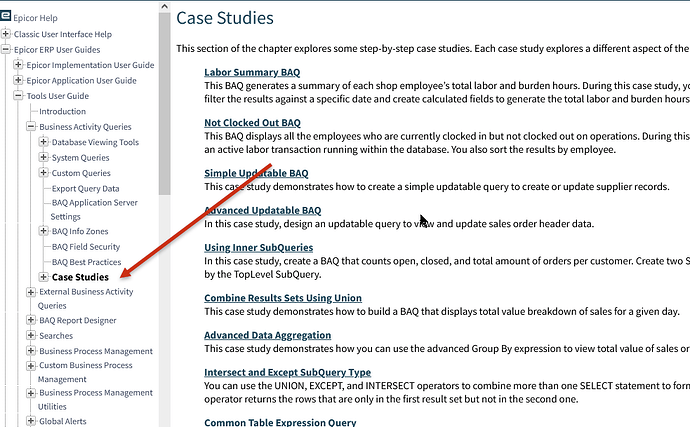This screenshot has height=427, width=690.
Task: Expand Database Viewing Tools node
Action: 43,142
